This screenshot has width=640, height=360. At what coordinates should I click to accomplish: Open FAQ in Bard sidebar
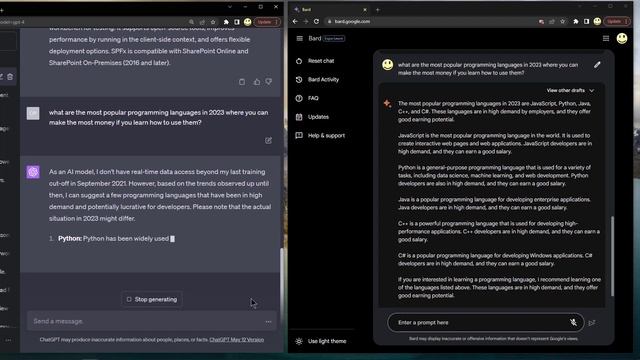tap(307, 98)
